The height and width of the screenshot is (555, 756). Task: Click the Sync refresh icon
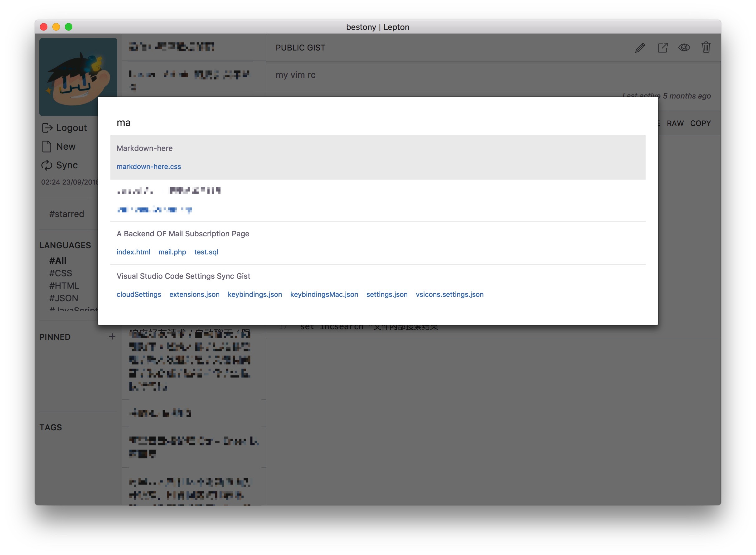pos(47,165)
